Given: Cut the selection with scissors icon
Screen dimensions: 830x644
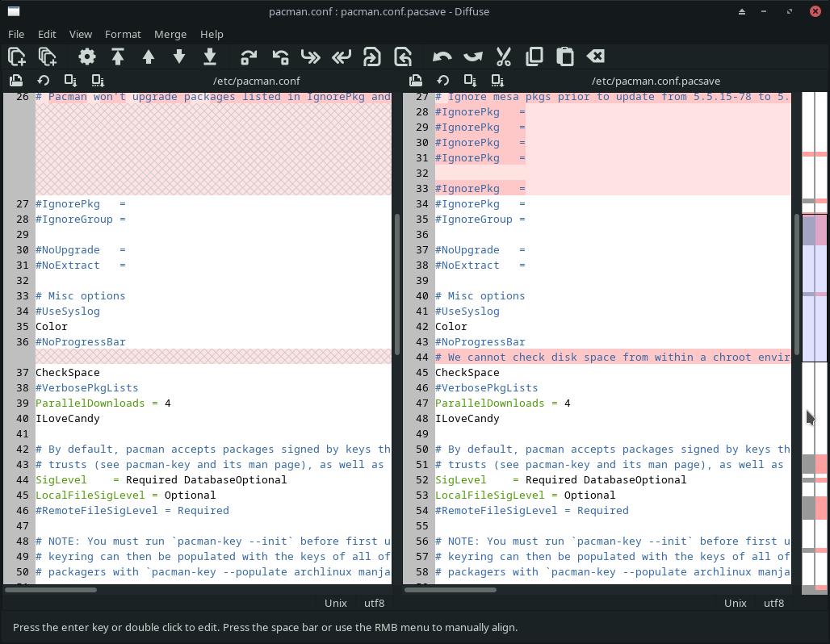Looking at the screenshot, I should tap(503, 56).
